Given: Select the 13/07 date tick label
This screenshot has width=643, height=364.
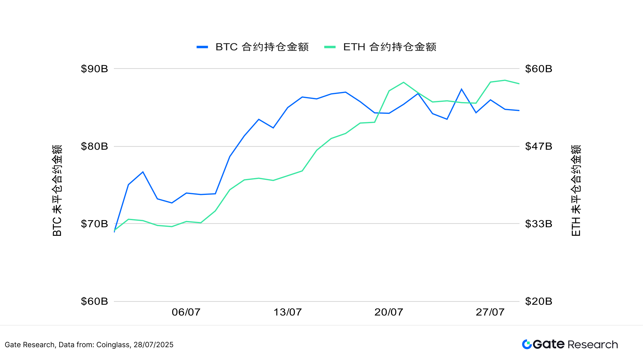Looking at the screenshot, I should pos(288,312).
